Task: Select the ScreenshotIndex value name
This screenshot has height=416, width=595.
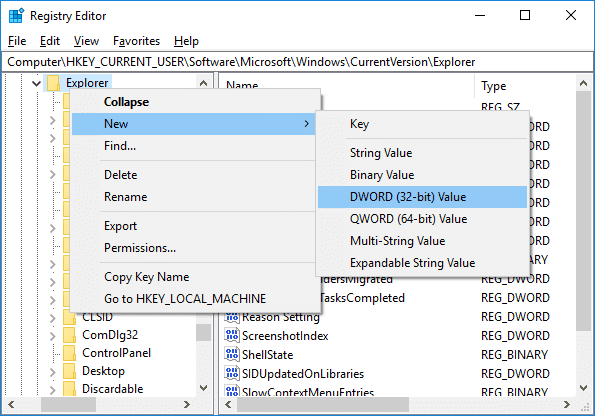Action: [285, 336]
